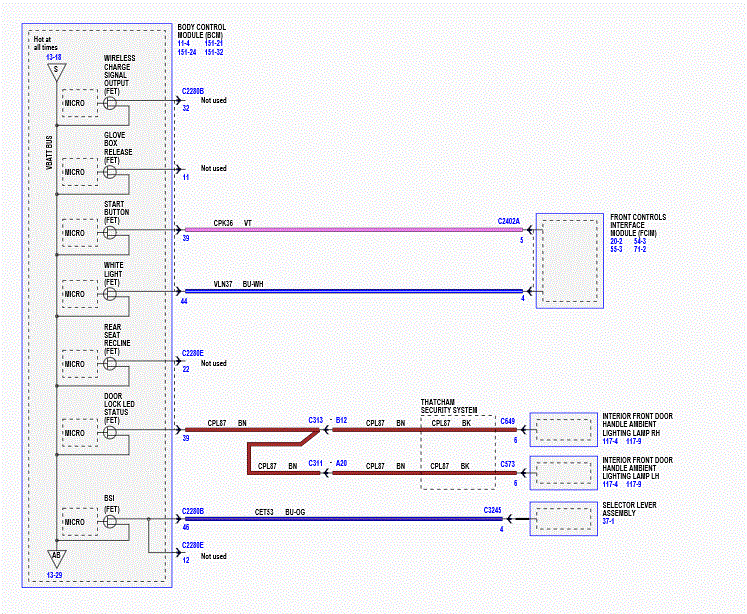The height and width of the screenshot is (614, 747).
Task: Click the S triangle power connector symbol
Action: [56, 71]
